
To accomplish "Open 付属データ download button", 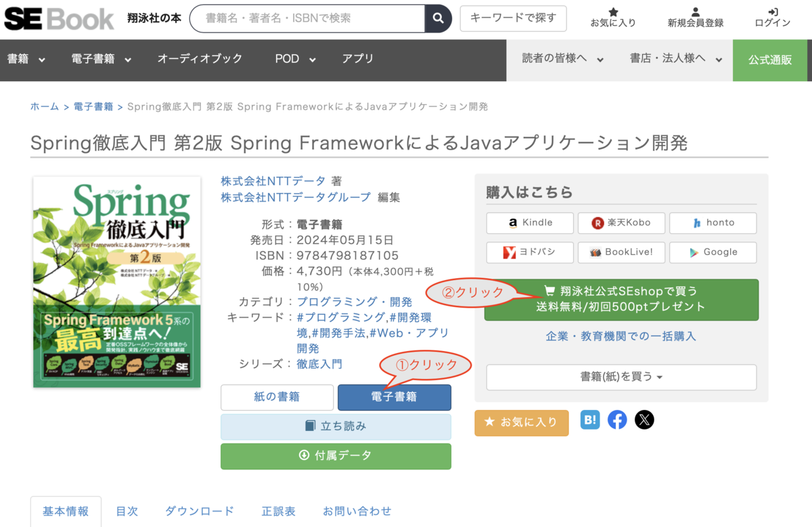I will click(336, 457).
